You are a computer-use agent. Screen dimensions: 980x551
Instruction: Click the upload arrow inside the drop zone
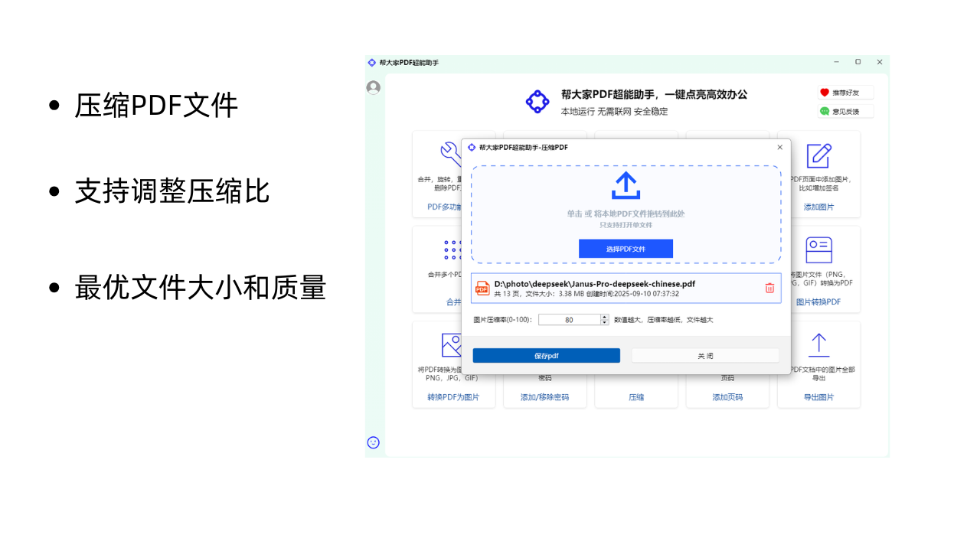point(626,185)
